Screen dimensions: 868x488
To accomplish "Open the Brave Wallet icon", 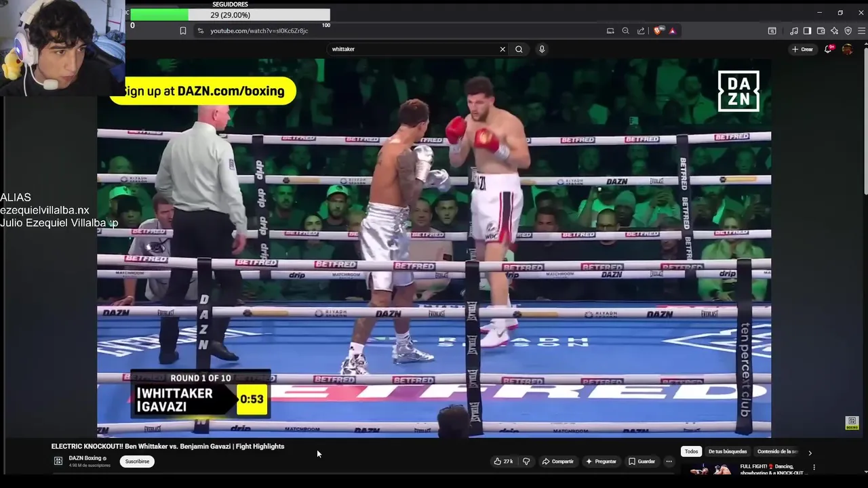I will click(x=821, y=30).
